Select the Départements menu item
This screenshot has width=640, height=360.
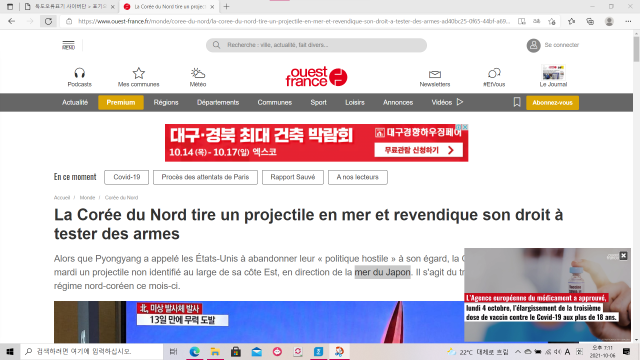(x=218, y=102)
